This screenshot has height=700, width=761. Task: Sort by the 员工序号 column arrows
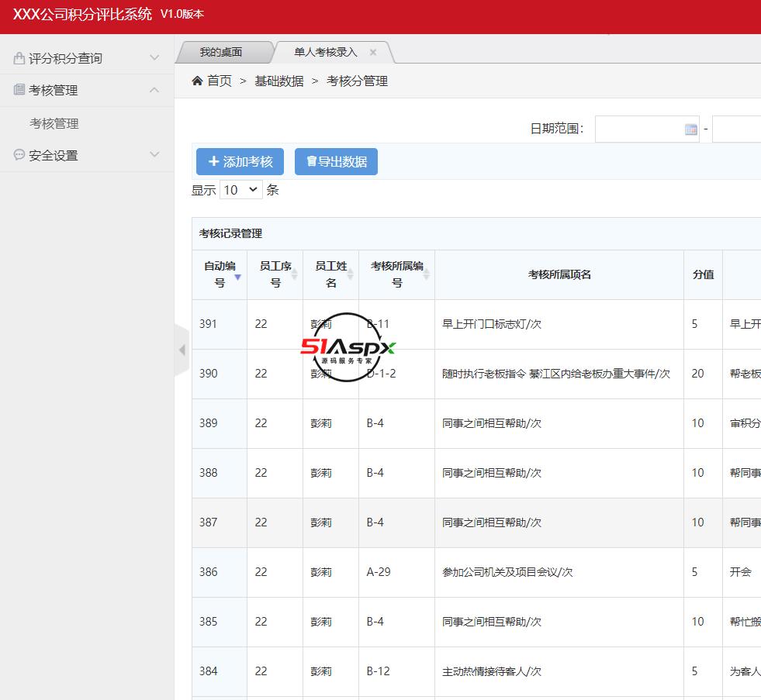pos(294,274)
